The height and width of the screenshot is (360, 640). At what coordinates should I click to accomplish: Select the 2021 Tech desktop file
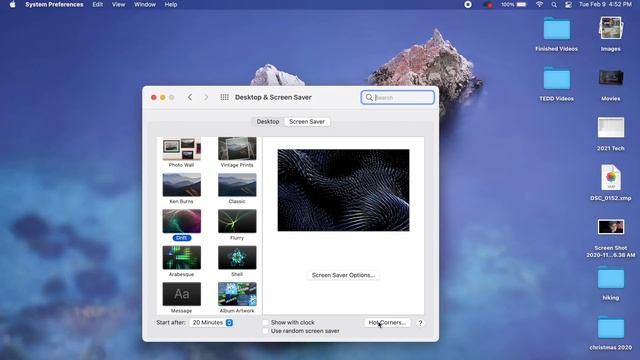pos(611,134)
